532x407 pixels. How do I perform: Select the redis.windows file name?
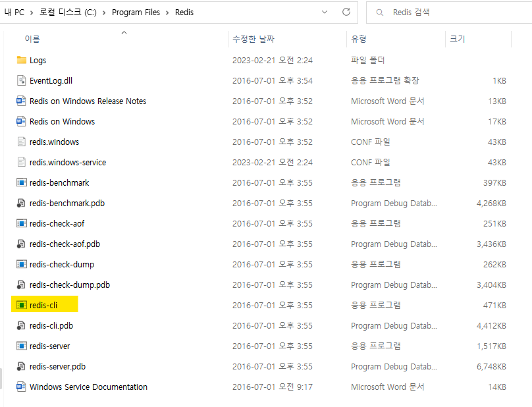pyautogui.click(x=54, y=142)
